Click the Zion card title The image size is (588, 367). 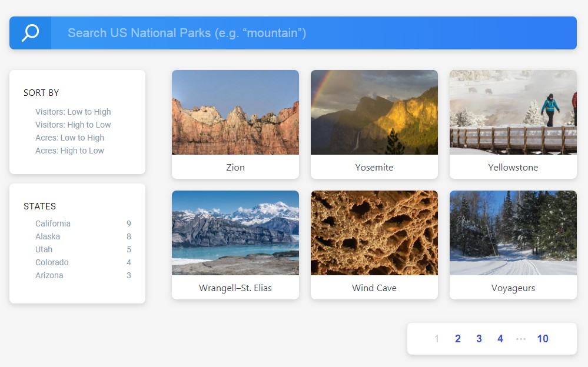[x=235, y=167]
